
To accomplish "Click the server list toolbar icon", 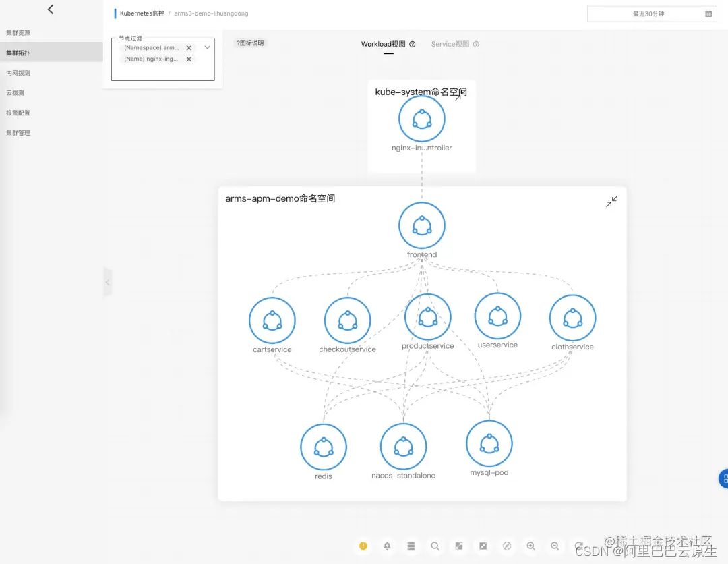I will point(411,546).
